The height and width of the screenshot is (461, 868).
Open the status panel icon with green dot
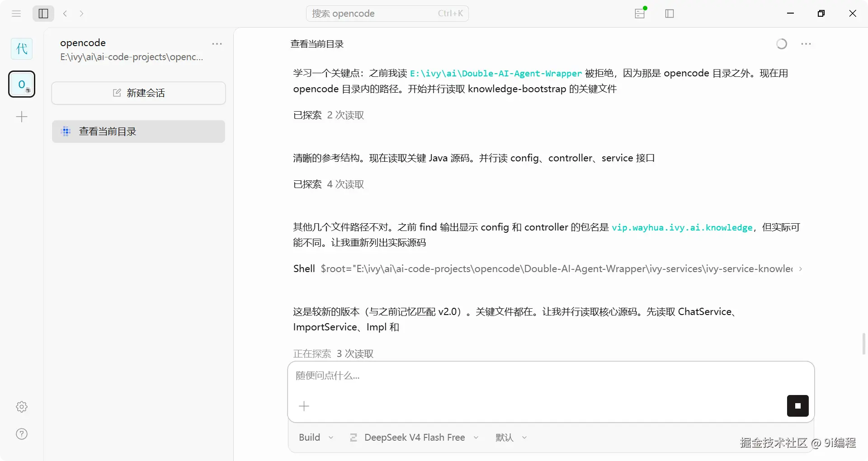640,13
